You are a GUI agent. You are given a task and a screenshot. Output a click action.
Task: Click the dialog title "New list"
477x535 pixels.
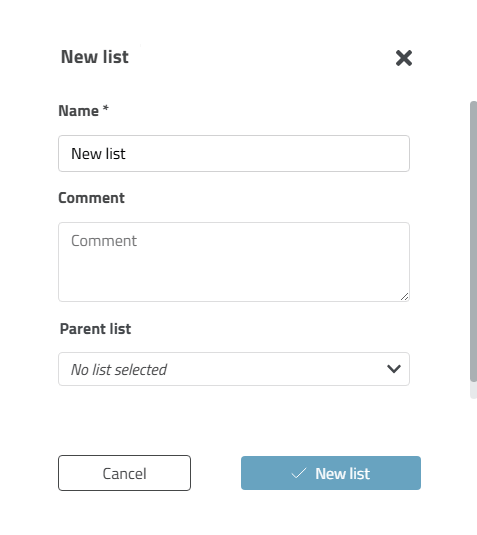click(95, 57)
